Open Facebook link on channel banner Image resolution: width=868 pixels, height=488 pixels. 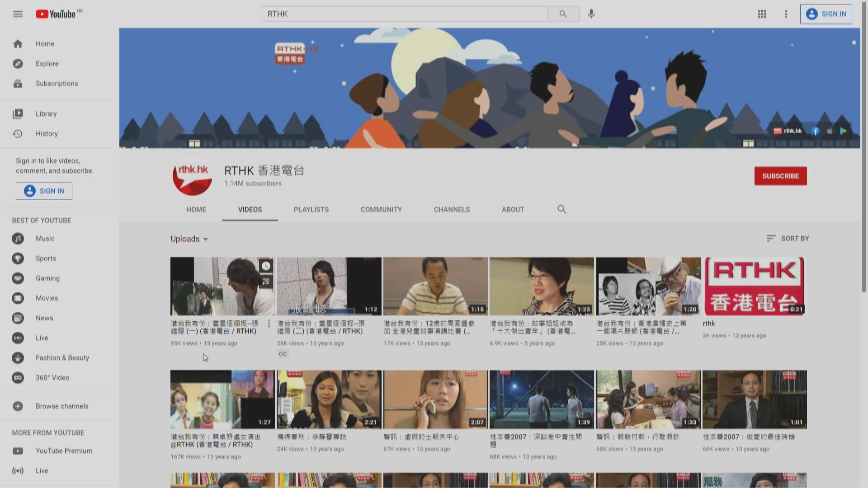[816, 131]
